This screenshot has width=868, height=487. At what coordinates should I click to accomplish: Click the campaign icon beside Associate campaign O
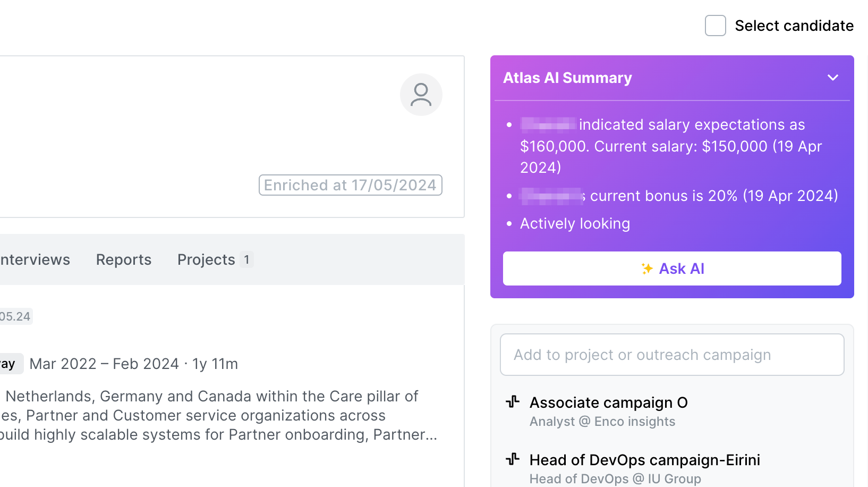513,402
